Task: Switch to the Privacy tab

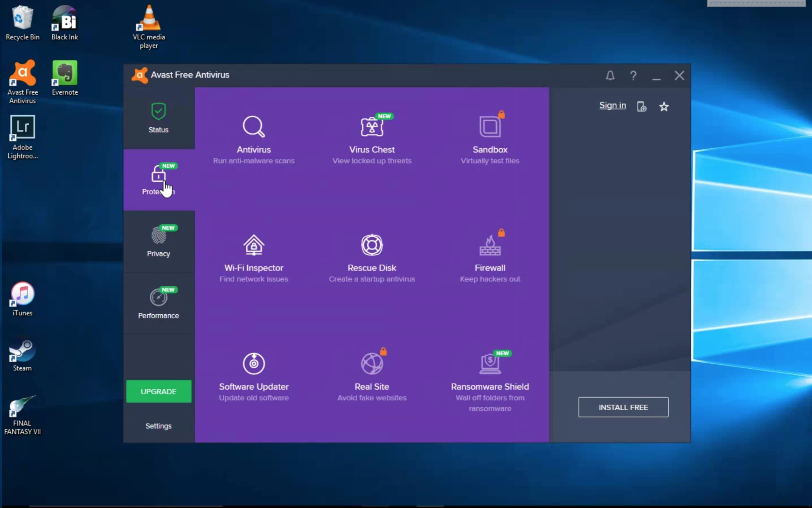Action: tap(159, 242)
